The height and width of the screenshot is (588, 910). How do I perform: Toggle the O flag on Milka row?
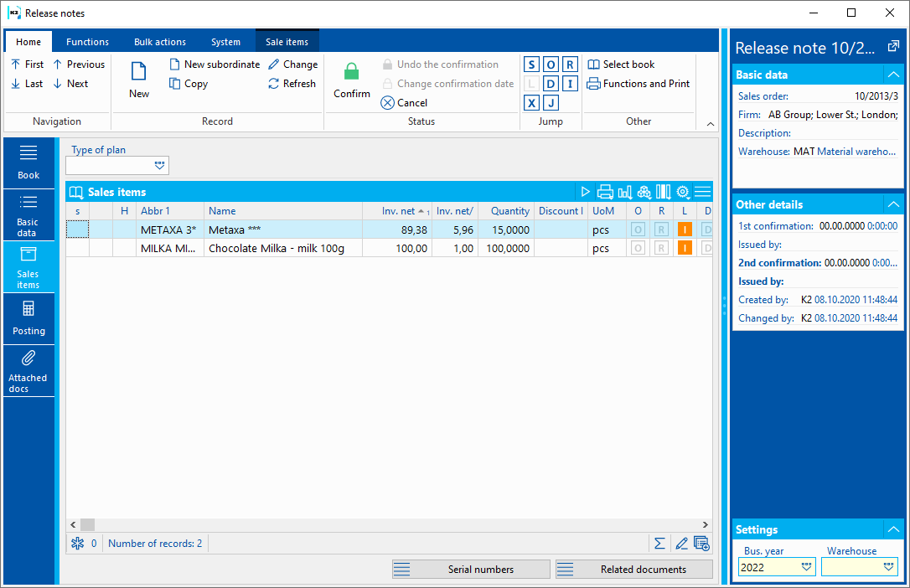tap(638, 248)
